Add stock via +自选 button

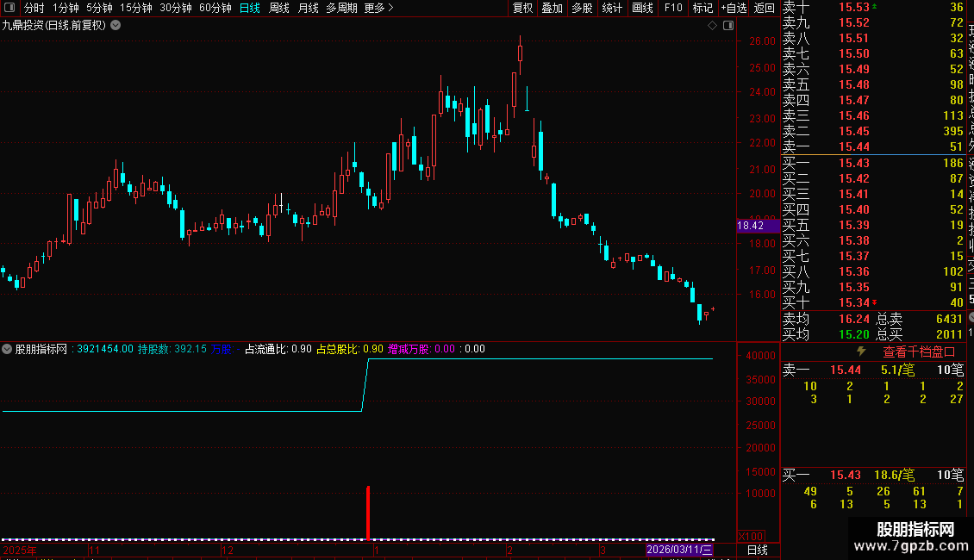pyautogui.click(x=734, y=8)
